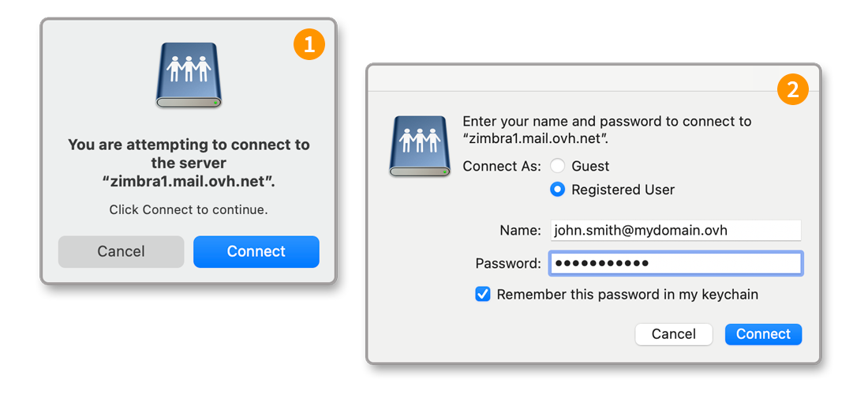This screenshot has width=868, height=395.
Task: Toggle Remember this password in my keychain
Action: pos(483,295)
